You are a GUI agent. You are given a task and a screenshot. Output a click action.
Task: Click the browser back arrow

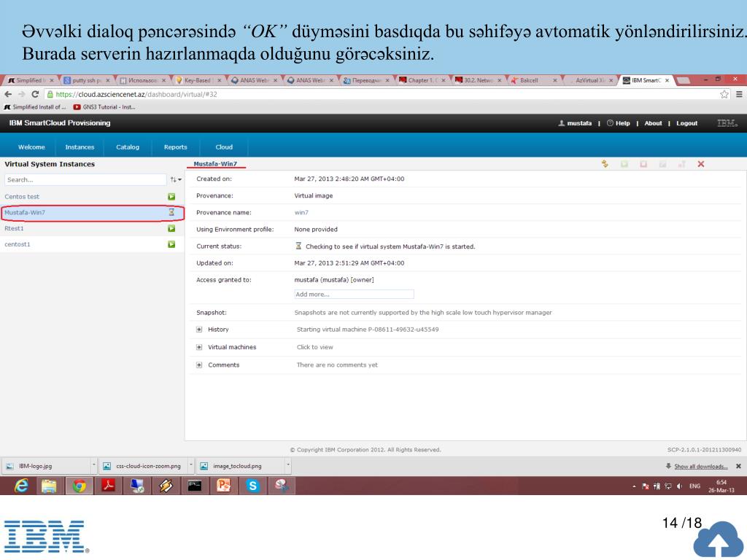click(8, 94)
